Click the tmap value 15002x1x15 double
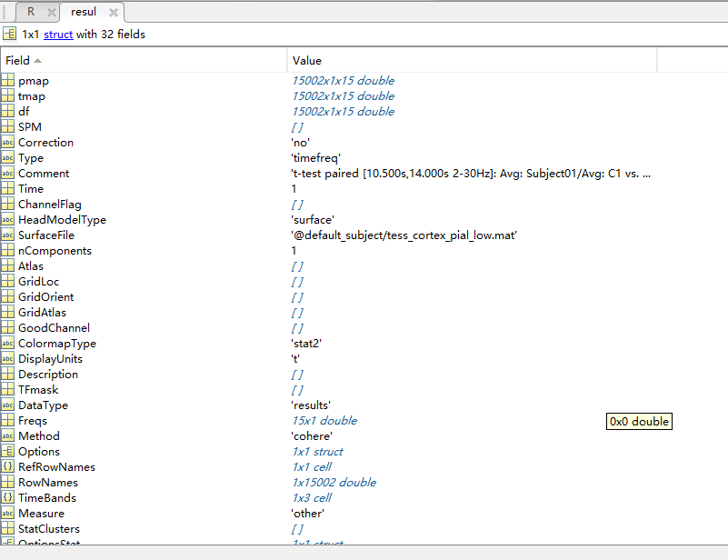The image size is (728, 560). coord(343,96)
